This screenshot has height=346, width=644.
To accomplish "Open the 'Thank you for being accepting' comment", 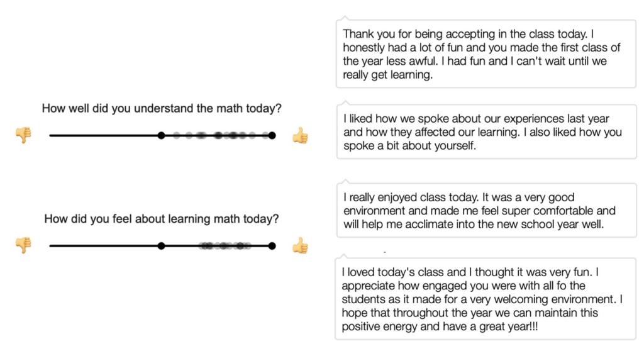I will pos(486,54).
